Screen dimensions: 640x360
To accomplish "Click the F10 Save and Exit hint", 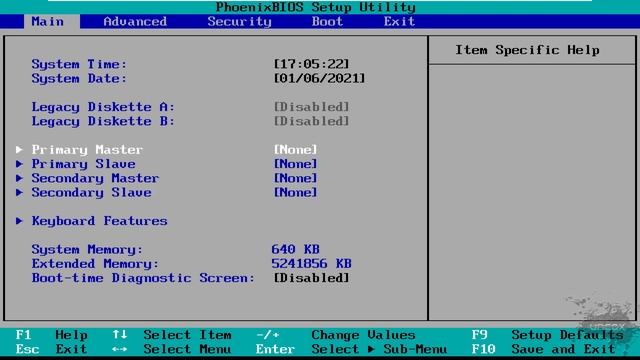I will click(x=543, y=349).
